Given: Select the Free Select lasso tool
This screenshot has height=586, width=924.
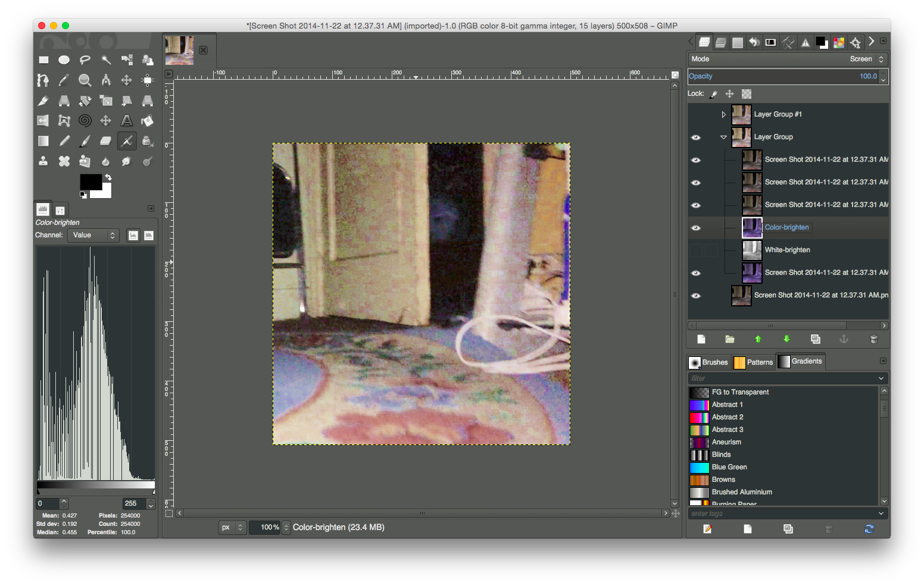Looking at the screenshot, I should 85,59.
